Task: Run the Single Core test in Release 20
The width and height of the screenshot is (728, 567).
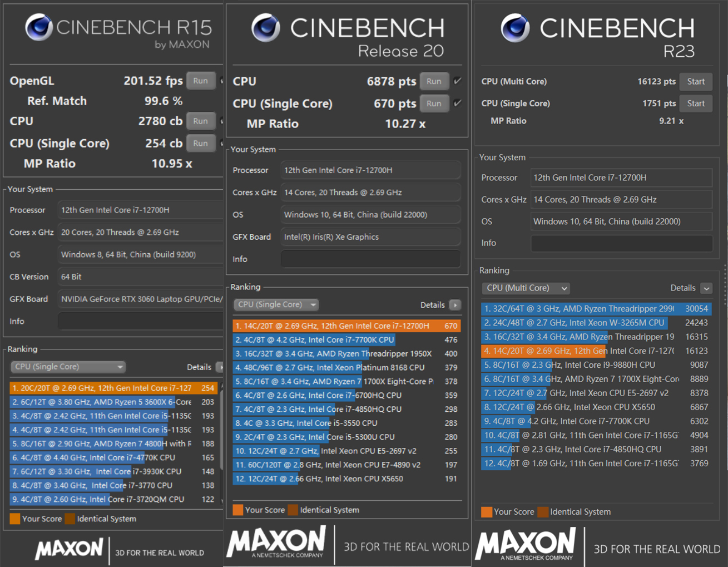Action: click(x=434, y=103)
